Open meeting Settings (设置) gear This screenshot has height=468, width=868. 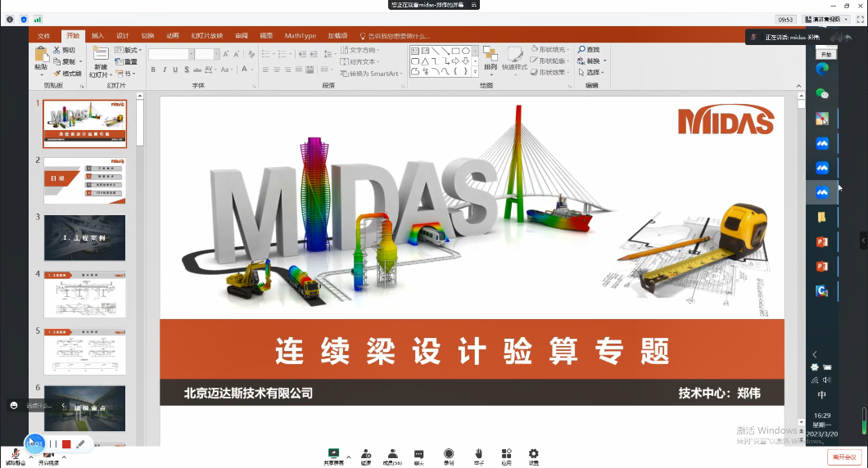(x=533, y=457)
